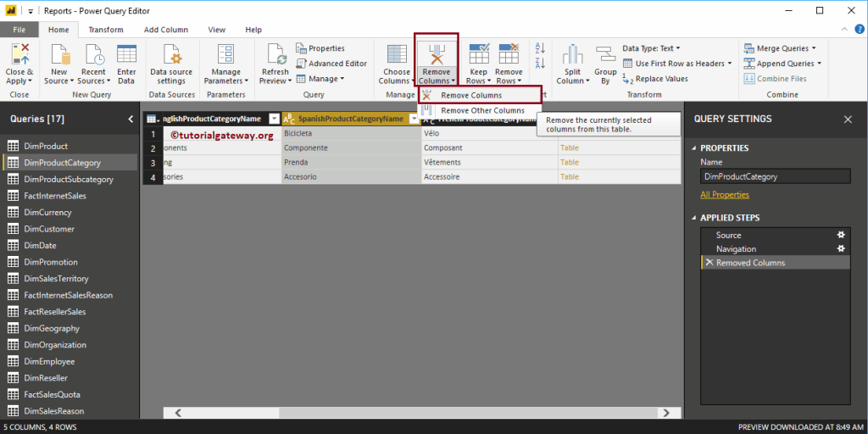
Task: Collapse the Queries pane
Action: point(131,119)
